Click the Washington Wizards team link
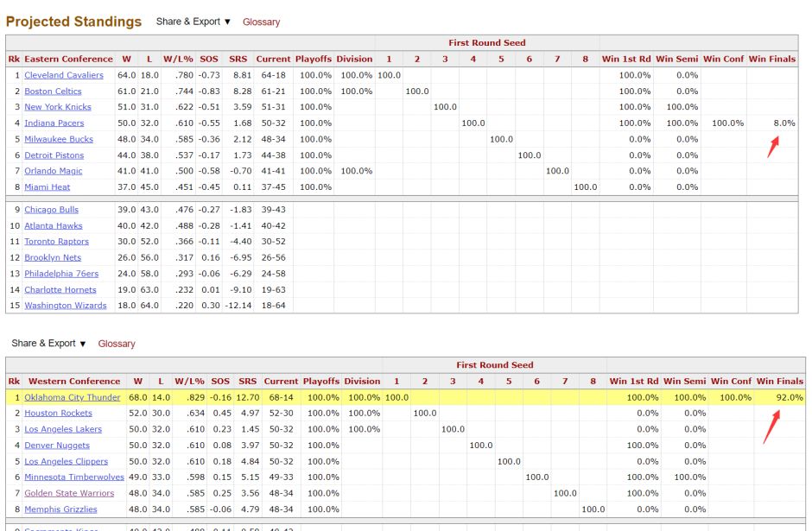Viewport: 812px width, 531px height. [65, 306]
